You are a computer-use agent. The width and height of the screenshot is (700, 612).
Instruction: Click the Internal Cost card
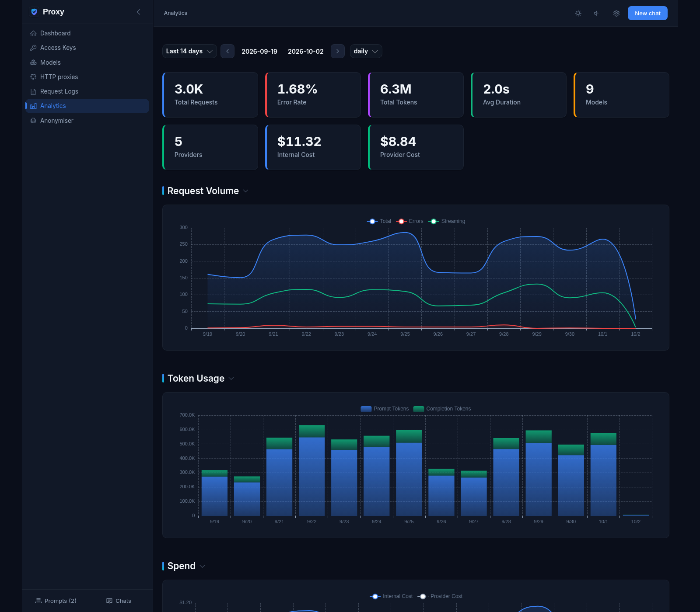[313, 147]
